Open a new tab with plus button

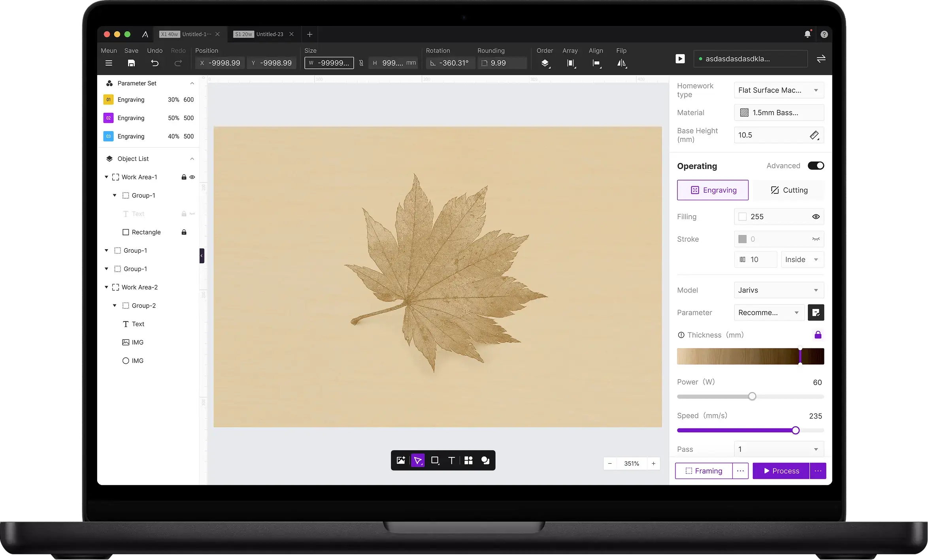tap(309, 34)
